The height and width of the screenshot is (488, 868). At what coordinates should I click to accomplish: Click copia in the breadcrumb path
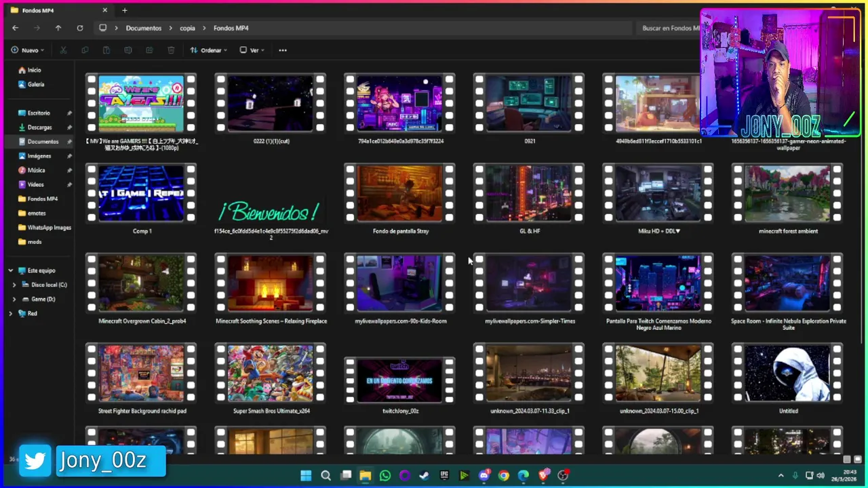point(187,28)
